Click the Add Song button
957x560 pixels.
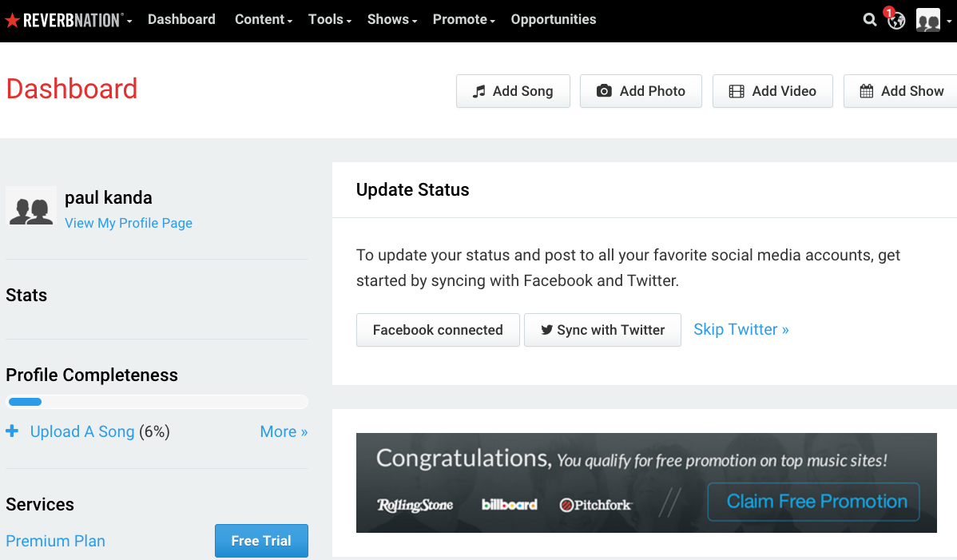point(514,91)
